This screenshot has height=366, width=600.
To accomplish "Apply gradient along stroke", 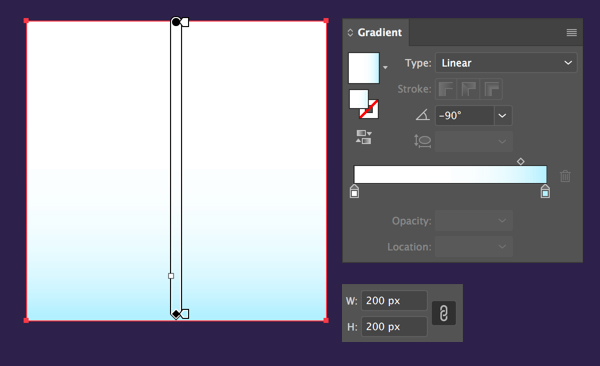I will [469, 89].
